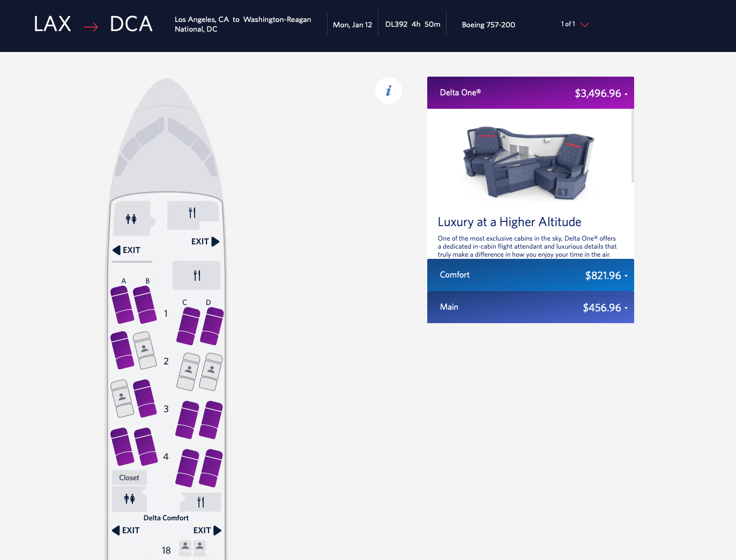Select available seat 1A
The image size is (736, 560).
(x=122, y=304)
